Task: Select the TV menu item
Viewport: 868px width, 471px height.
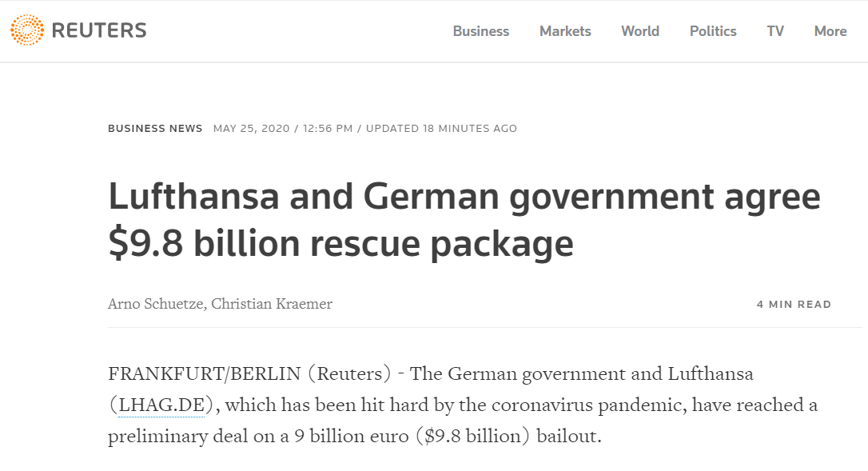Action: (775, 31)
